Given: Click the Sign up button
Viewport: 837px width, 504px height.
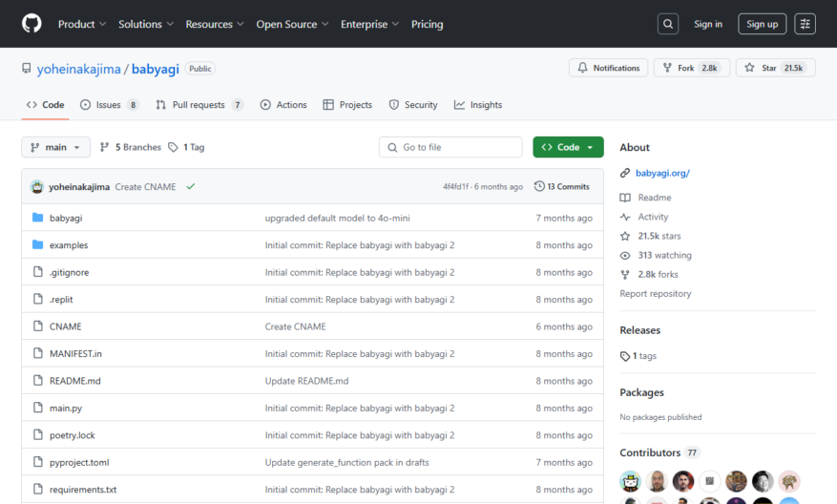Looking at the screenshot, I should tap(762, 24).
